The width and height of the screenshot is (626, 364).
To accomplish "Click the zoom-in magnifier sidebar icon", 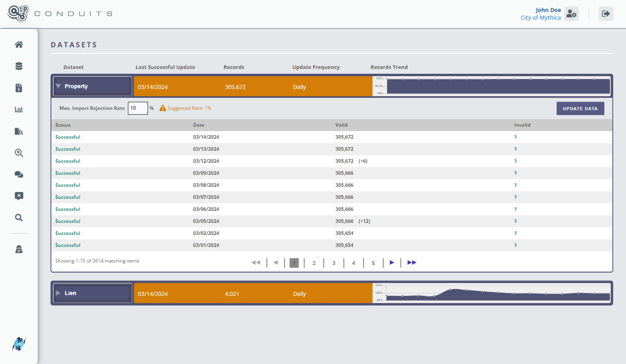I will tap(19, 153).
